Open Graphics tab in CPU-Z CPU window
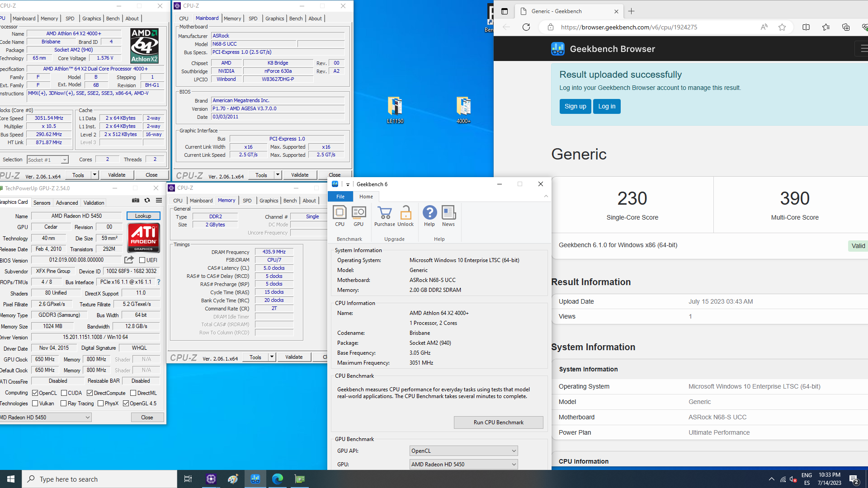The height and width of the screenshot is (488, 868). (x=91, y=19)
